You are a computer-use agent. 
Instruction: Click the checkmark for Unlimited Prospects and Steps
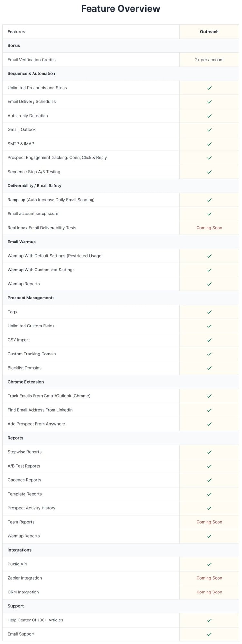[209, 88]
